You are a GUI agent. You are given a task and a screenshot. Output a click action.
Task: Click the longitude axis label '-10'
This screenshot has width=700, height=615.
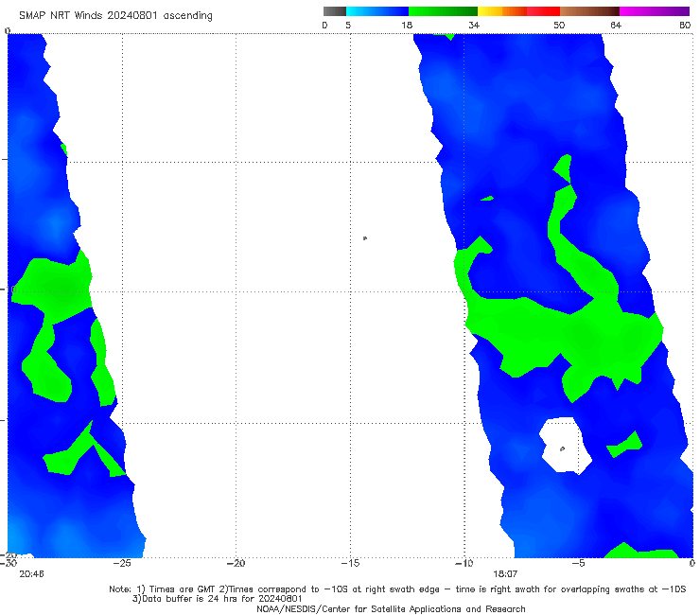click(464, 563)
